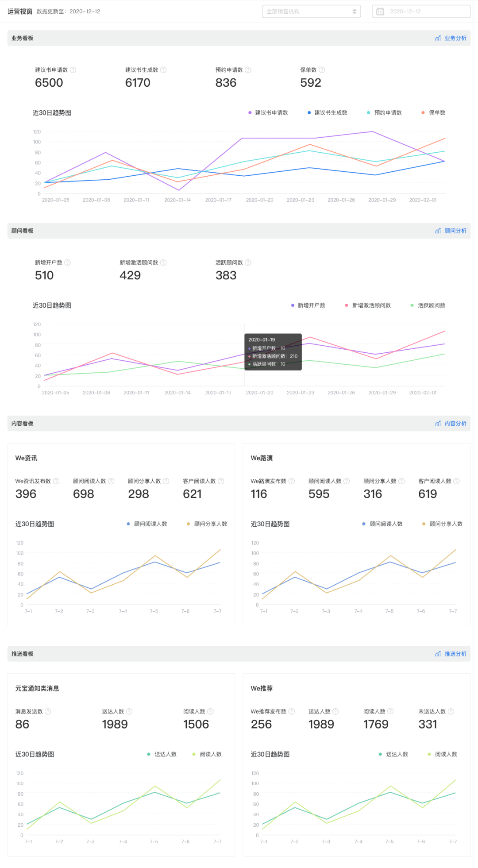Toggle 活跃顾问数 legend in advisor chart
The width and height of the screenshot is (478, 868).
(x=428, y=305)
